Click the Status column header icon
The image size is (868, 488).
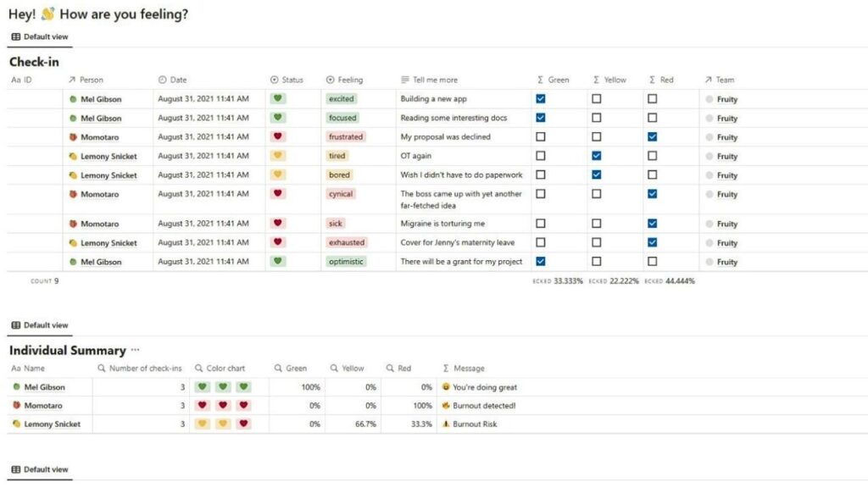pos(274,80)
